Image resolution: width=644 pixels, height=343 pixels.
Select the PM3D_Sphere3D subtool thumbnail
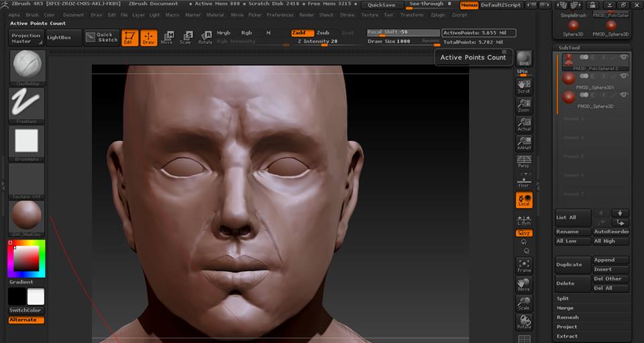pos(569,97)
